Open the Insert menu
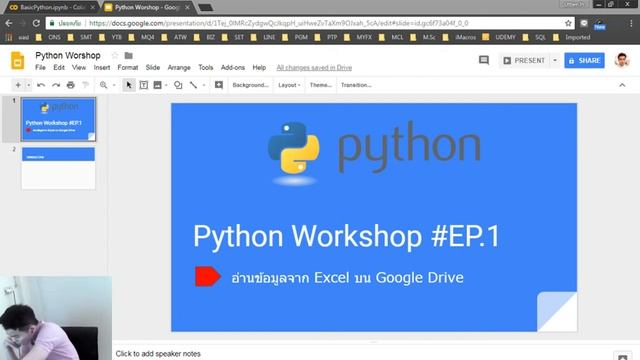Screen dimensions: 640x360 point(102,67)
